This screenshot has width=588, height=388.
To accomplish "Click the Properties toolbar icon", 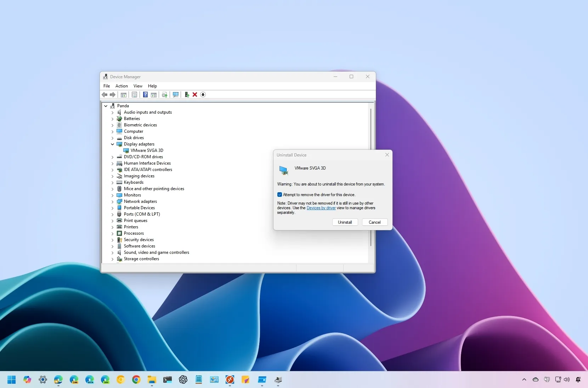I will point(135,95).
